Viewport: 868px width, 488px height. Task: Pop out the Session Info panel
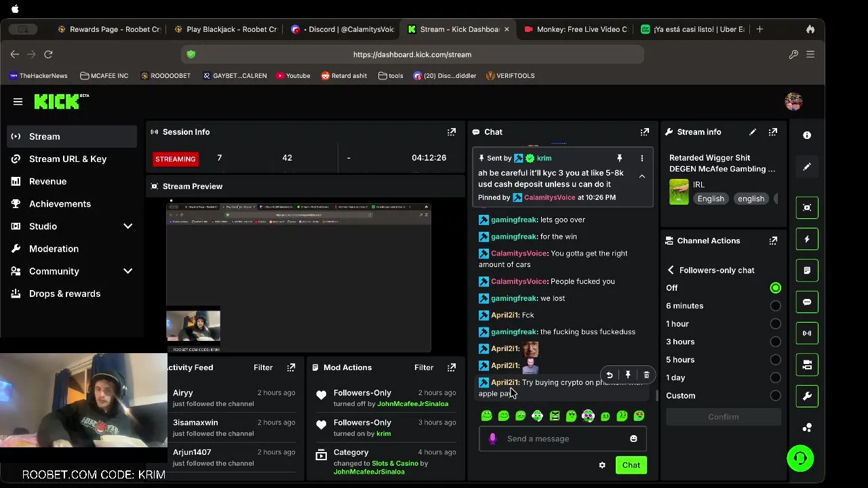click(x=452, y=132)
